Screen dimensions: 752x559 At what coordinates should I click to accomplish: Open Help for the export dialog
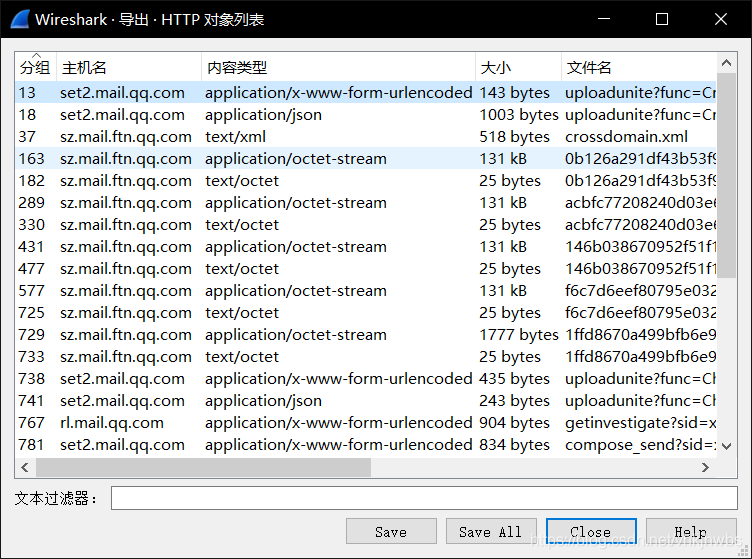pos(690,532)
